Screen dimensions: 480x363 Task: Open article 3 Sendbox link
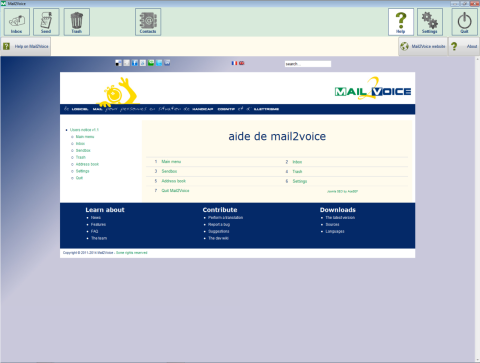169,171
